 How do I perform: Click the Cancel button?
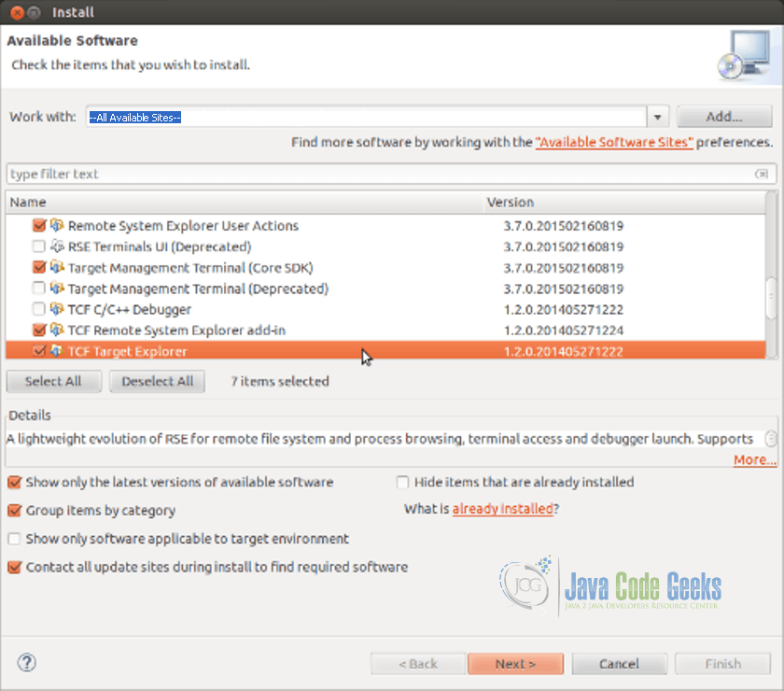(619, 664)
